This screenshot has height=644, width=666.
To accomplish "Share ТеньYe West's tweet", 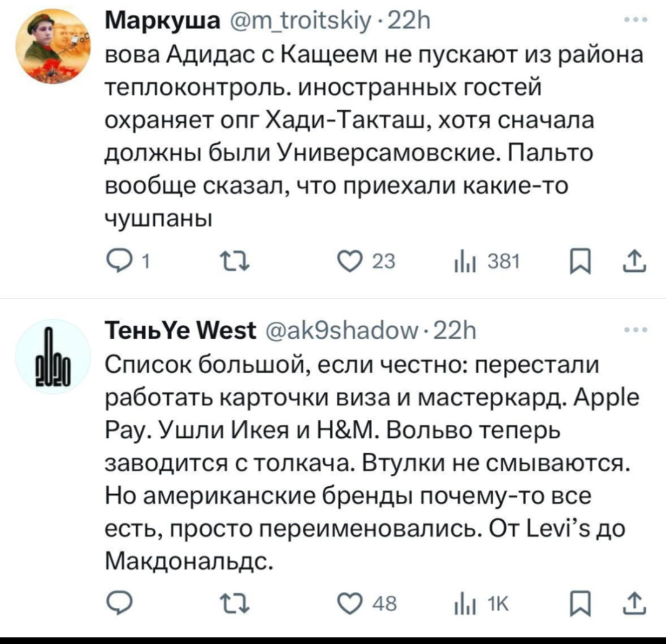I will [634, 603].
